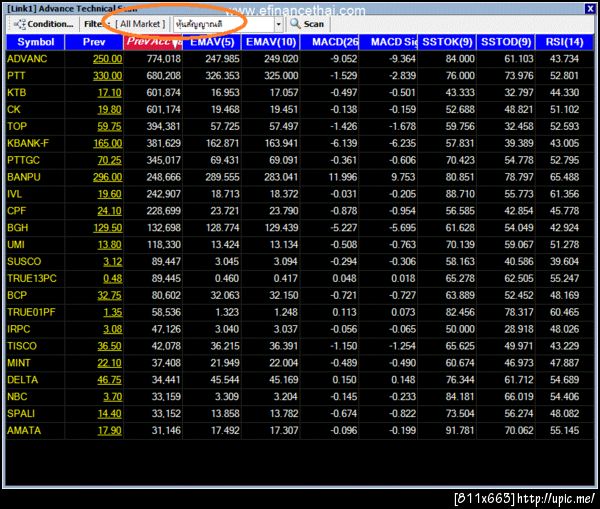Select the BGH symbol
Screen dimensions: 600x509
18,228
